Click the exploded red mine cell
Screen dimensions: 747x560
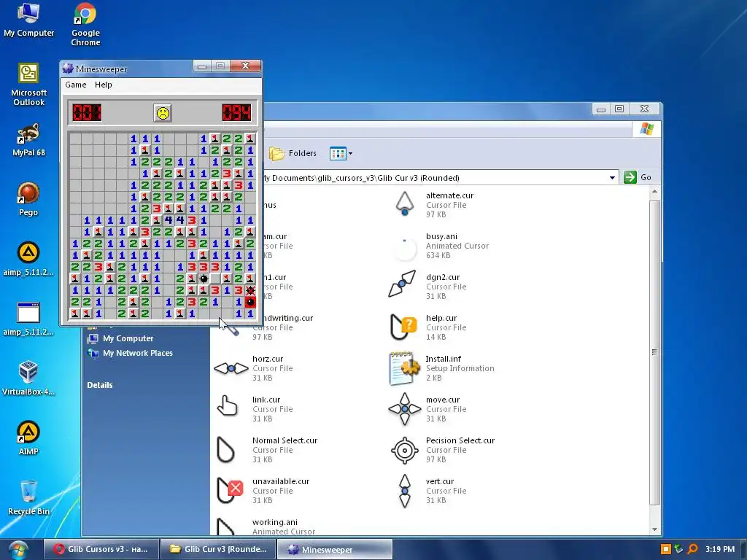250,302
